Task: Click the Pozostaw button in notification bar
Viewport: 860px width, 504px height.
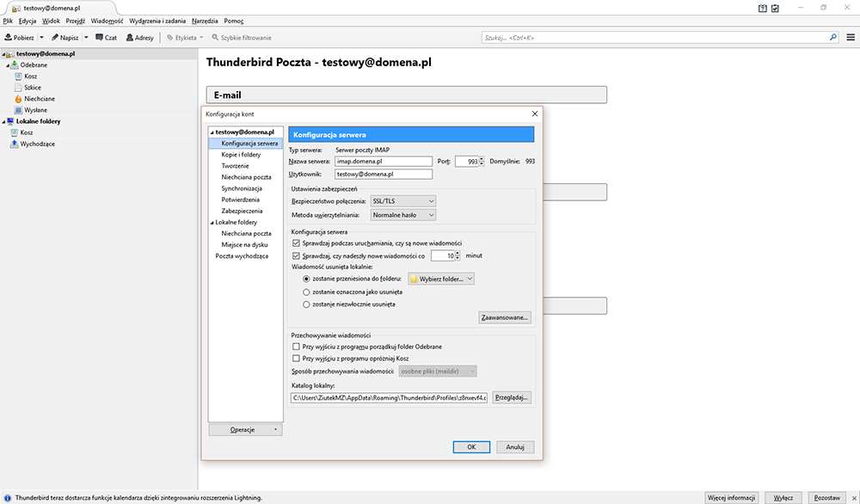Action: (827, 498)
